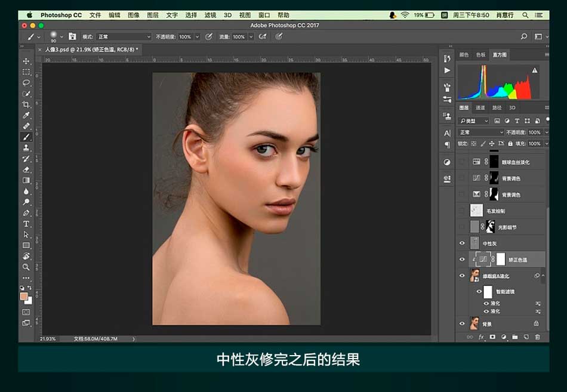Hide the 中性灰 layer
Viewport: 567px width, 392px height.
pos(461,243)
